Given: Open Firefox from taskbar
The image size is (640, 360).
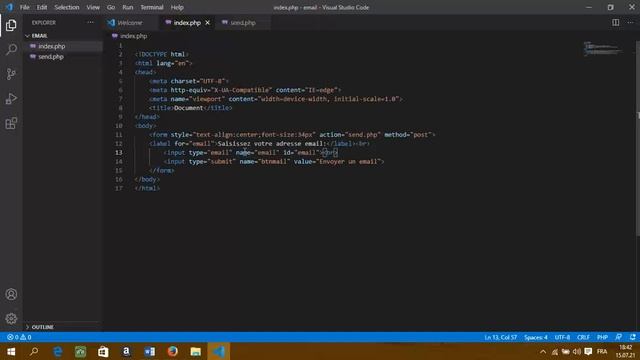Looking at the screenshot, I should pos(173,351).
